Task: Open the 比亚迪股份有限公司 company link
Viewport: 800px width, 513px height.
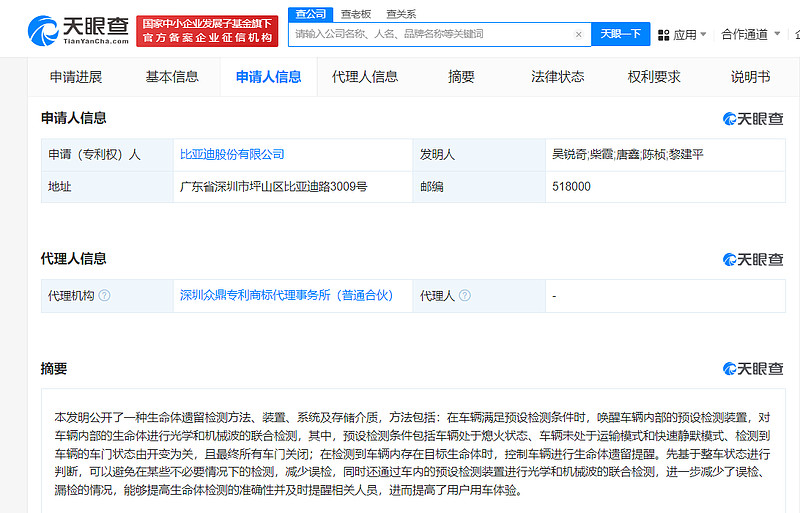Action: click(x=232, y=154)
